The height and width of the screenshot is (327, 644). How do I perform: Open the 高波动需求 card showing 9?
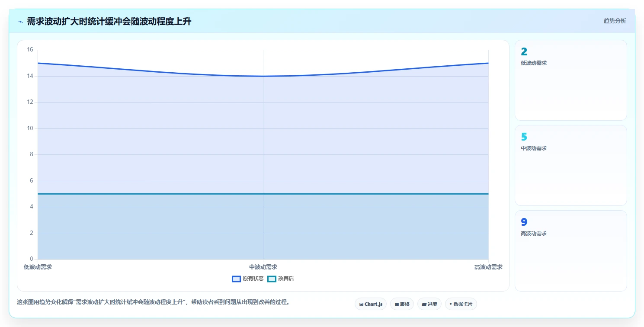(x=570, y=251)
